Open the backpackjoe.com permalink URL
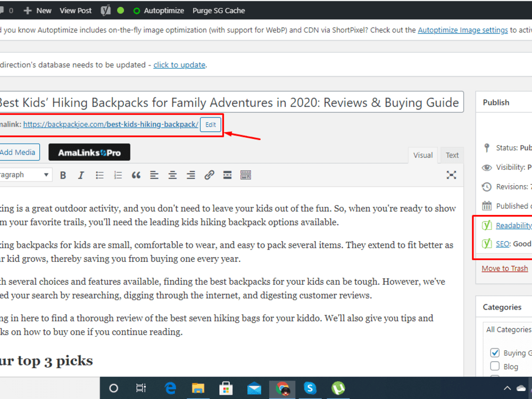 [111, 124]
